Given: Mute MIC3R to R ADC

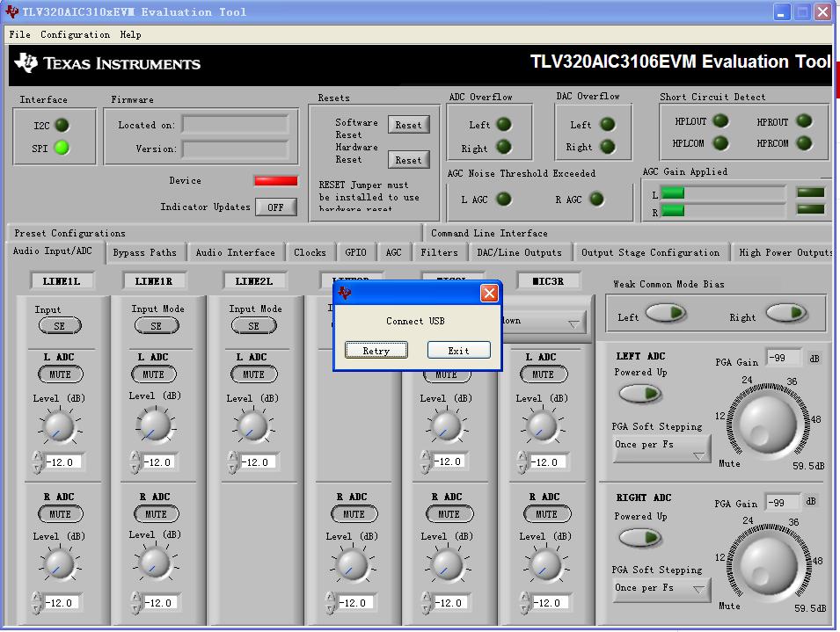Looking at the screenshot, I should click(x=547, y=513).
